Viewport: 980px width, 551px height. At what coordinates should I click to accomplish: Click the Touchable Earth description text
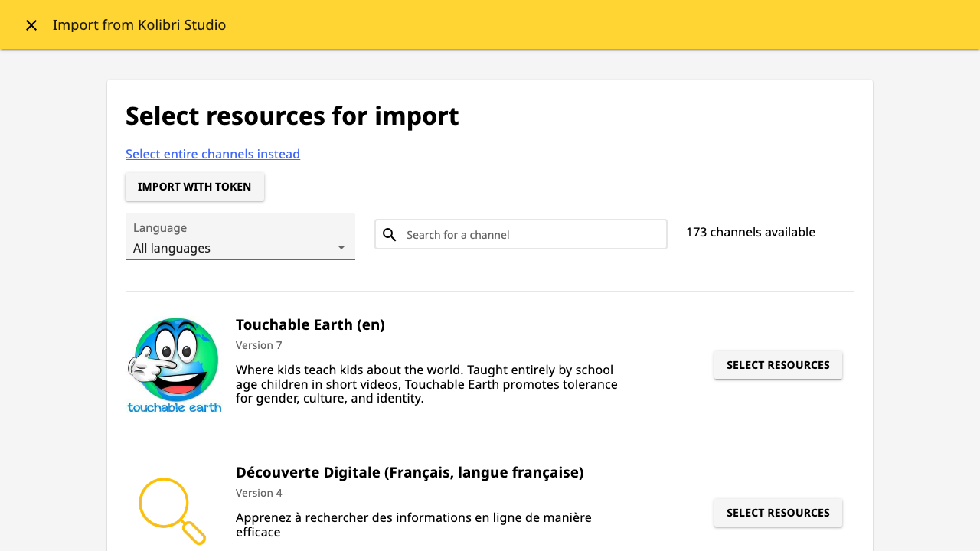click(426, 384)
